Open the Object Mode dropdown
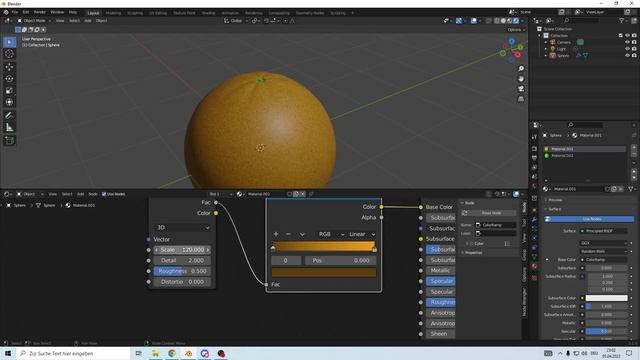This screenshot has width=640, height=360. 34,20
